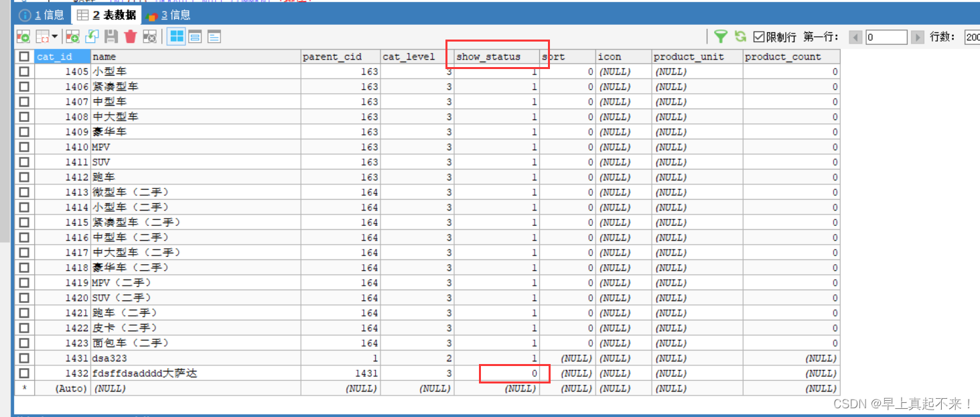
Task: Click the name column header
Action: click(196, 57)
